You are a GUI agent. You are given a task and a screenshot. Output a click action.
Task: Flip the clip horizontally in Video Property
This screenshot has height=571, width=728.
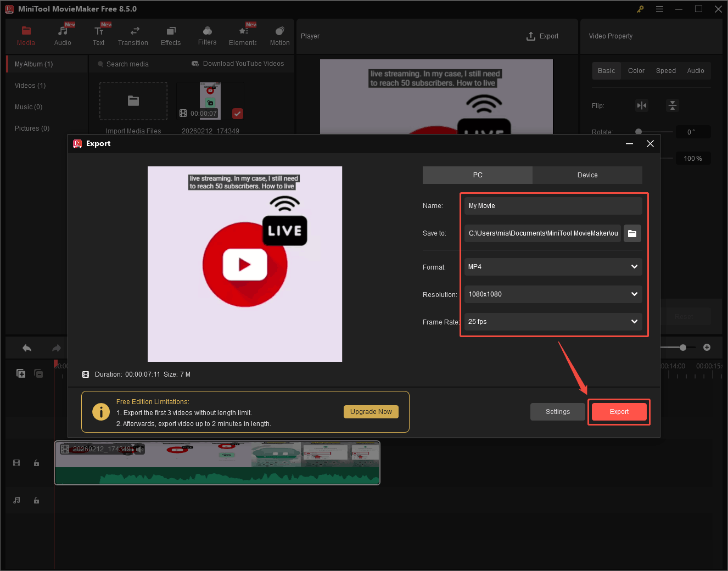click(x=642, y=105)
